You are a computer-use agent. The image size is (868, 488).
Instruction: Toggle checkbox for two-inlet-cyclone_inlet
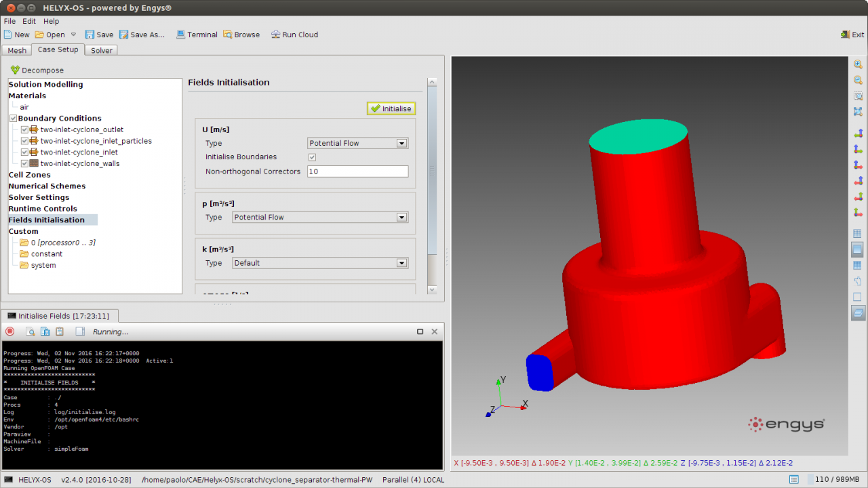point(24,152)
